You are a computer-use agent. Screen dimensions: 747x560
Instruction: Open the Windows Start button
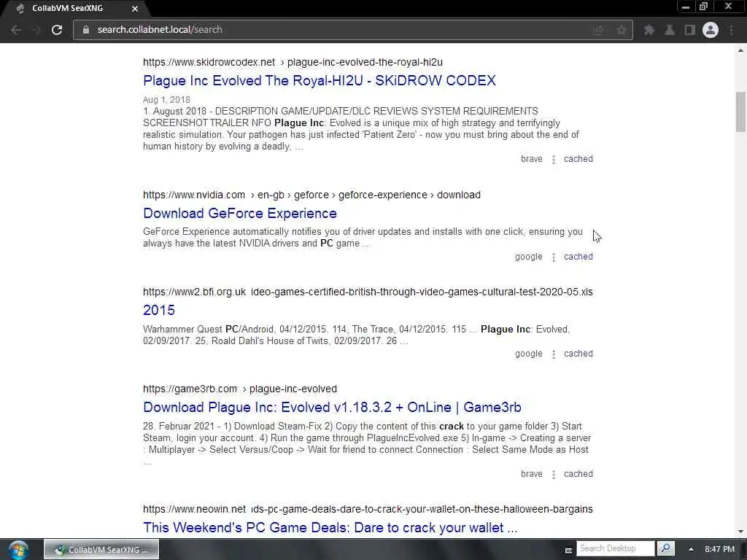[18, 550]
